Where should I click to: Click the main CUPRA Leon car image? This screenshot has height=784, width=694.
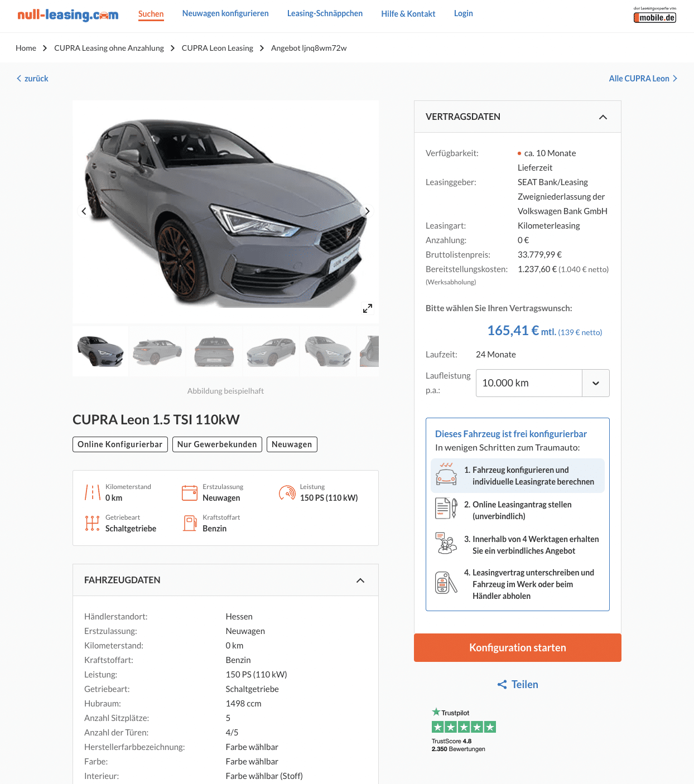(225, 212)
